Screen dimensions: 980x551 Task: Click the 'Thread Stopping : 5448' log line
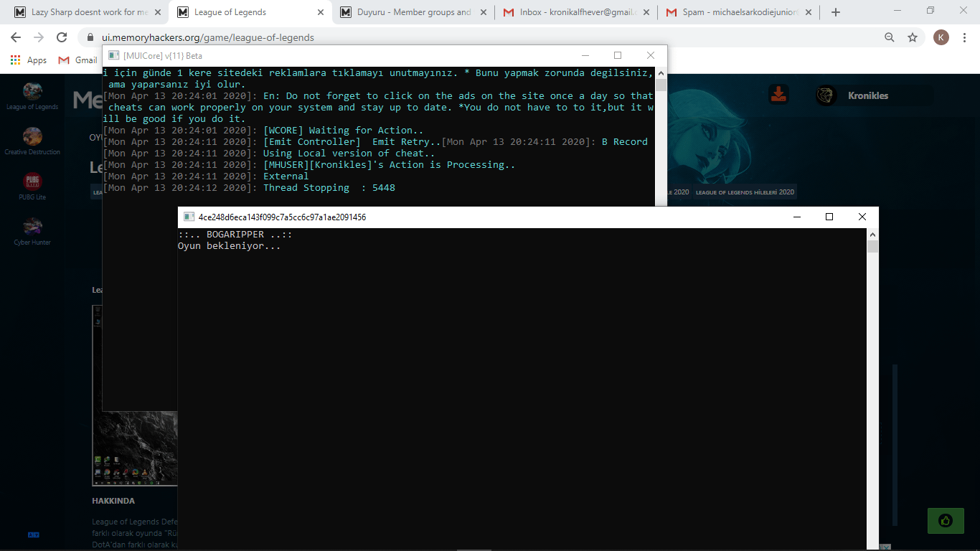[329, 188]
